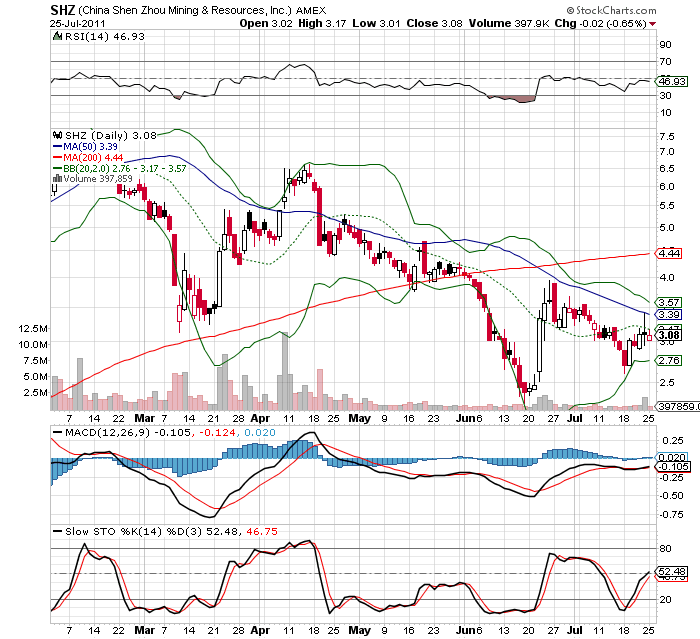The width and height of the screenshot is (700, 639).
Task: Click the High 3.17 value
Action: coord(322,23)
